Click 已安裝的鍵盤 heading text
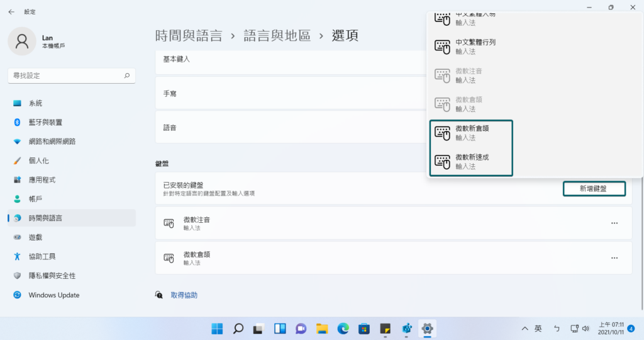 [x=183, y=185]
